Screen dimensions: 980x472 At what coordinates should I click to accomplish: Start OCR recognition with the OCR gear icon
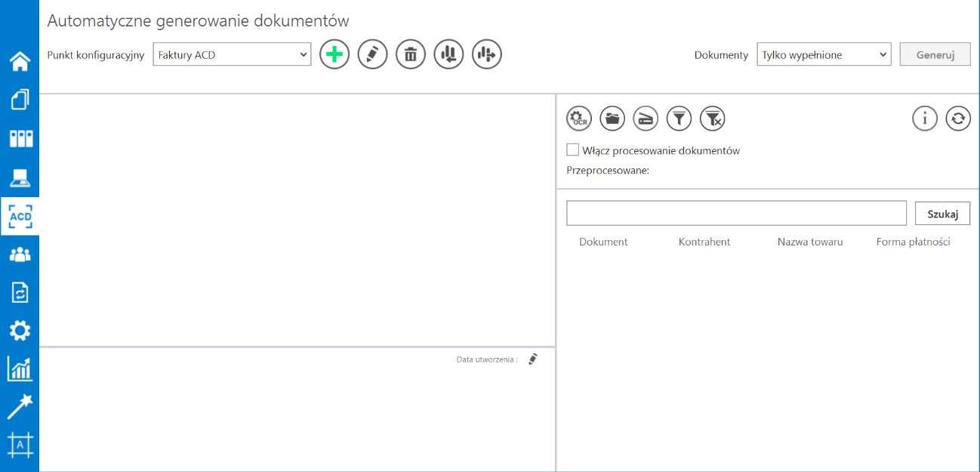pyautogui.click(x=579, y=118)
